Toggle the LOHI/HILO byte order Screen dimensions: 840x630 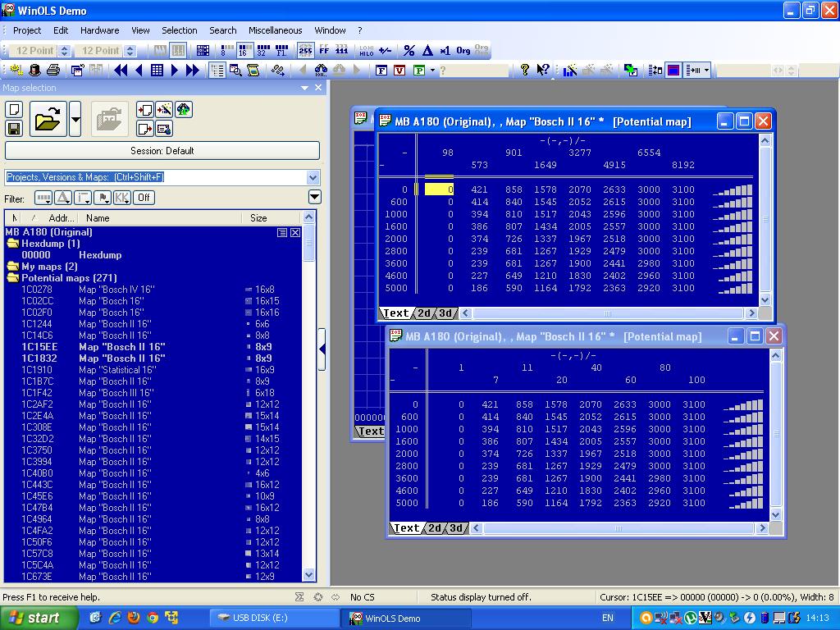367,50
